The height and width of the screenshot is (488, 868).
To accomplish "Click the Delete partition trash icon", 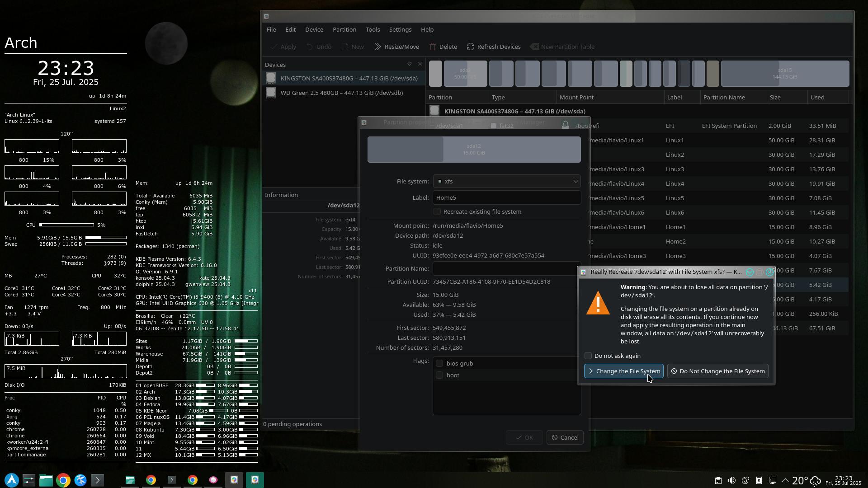I will 433,47.
